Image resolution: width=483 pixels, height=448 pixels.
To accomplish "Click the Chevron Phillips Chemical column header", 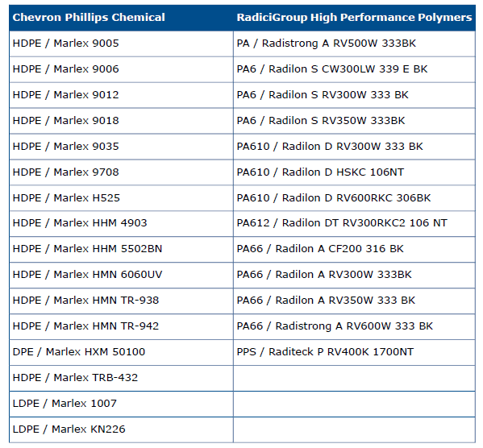I will tap(121, 18).
